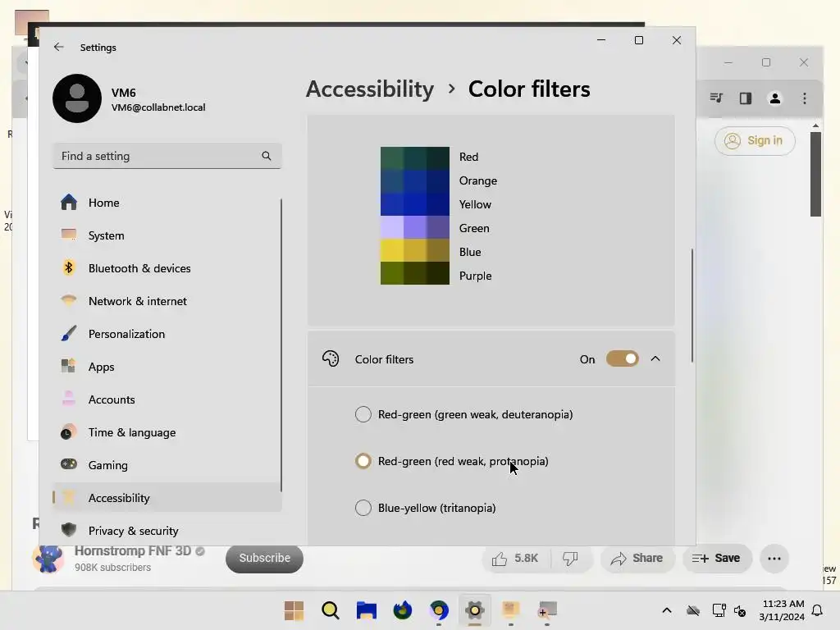840x630 pixels.
Task: Click the Accessibility breadcrumb link
Action: pos(370,89)
